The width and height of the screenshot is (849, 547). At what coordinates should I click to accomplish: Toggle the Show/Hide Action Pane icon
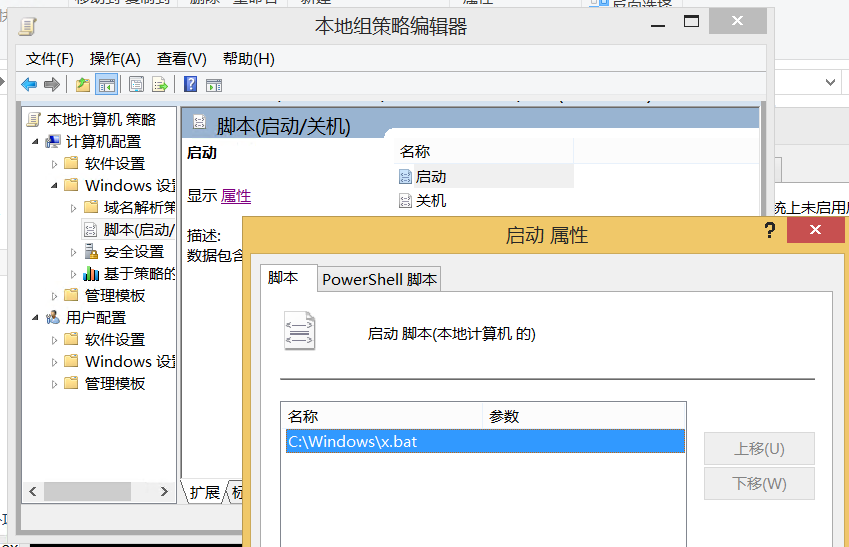tap(213, 85)
